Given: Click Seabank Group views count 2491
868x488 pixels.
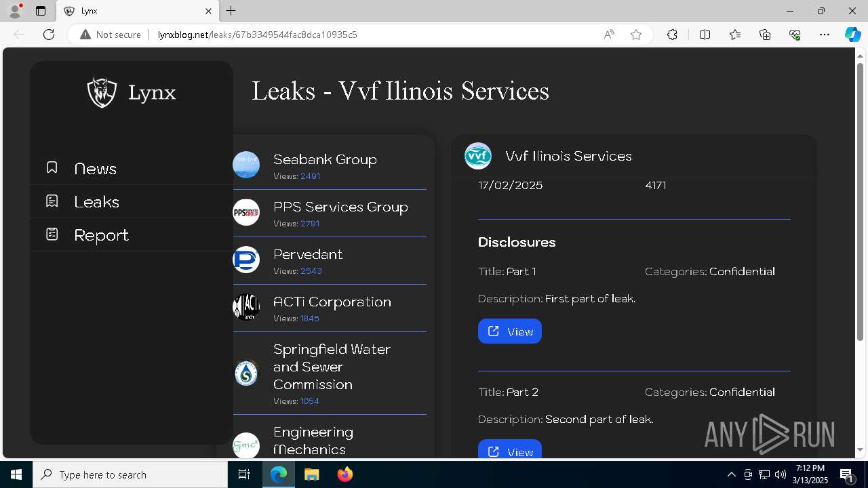Looking at the screenshot, I should tap(310, 176).
